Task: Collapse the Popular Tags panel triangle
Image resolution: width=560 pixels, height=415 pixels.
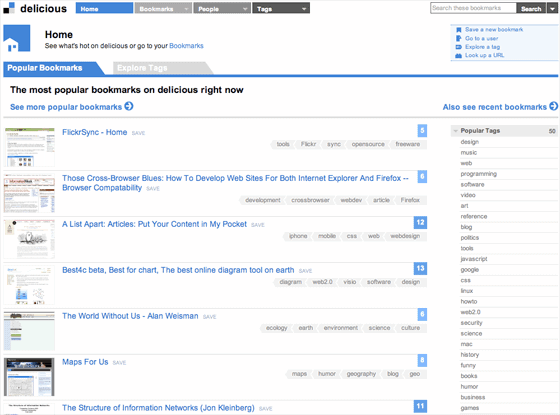Action: 455,131
